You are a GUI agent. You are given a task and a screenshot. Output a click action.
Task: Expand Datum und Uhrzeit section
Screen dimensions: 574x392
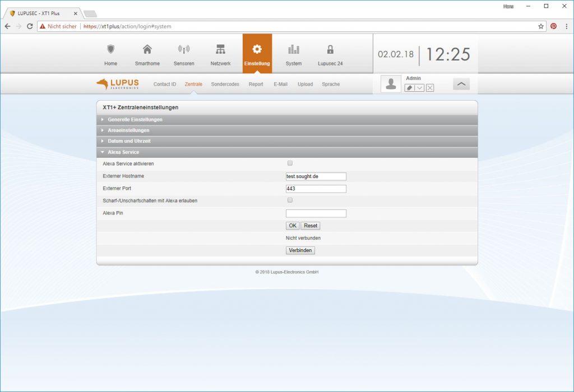pos(129,141)
